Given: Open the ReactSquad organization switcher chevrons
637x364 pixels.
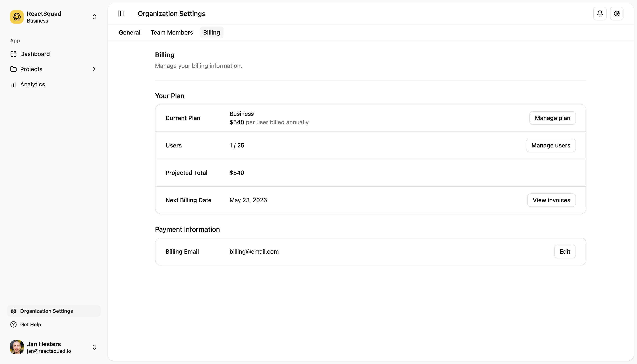Looking at the screenshot, I should [x=94, y=17].
